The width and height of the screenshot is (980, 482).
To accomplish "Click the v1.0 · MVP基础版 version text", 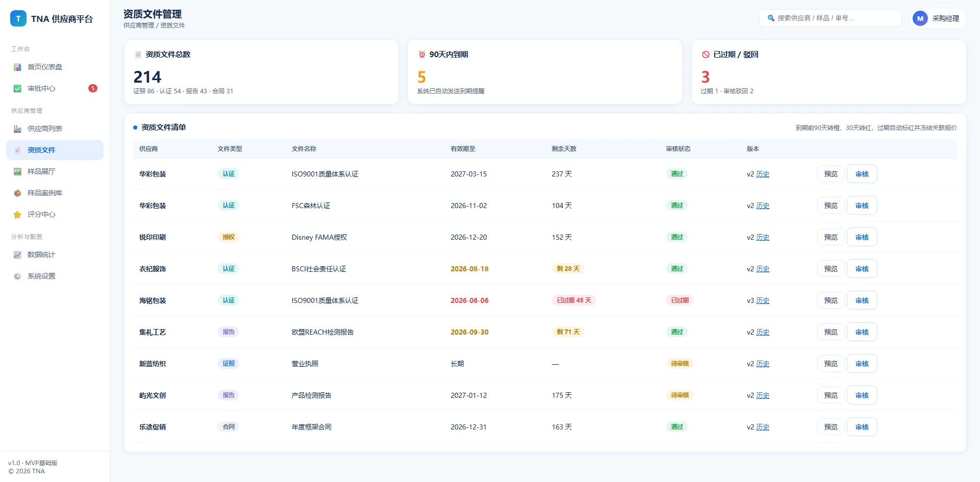I will (x=33, y=463).
